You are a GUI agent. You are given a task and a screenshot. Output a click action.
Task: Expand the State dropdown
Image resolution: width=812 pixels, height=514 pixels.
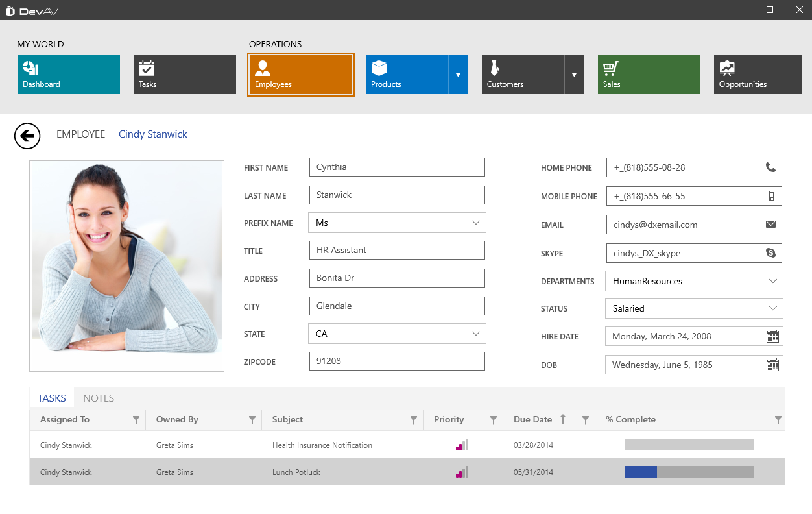tap(476, 334)
